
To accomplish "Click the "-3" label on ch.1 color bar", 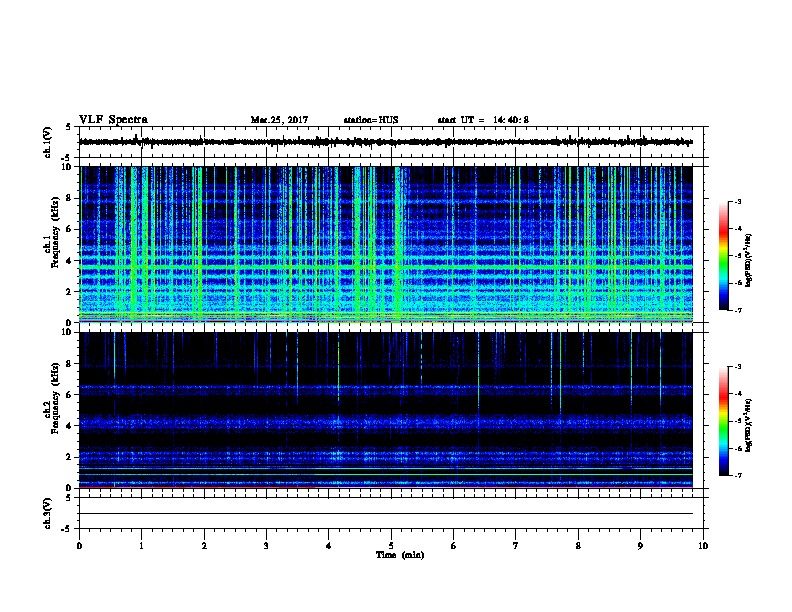I will (737, 201).
